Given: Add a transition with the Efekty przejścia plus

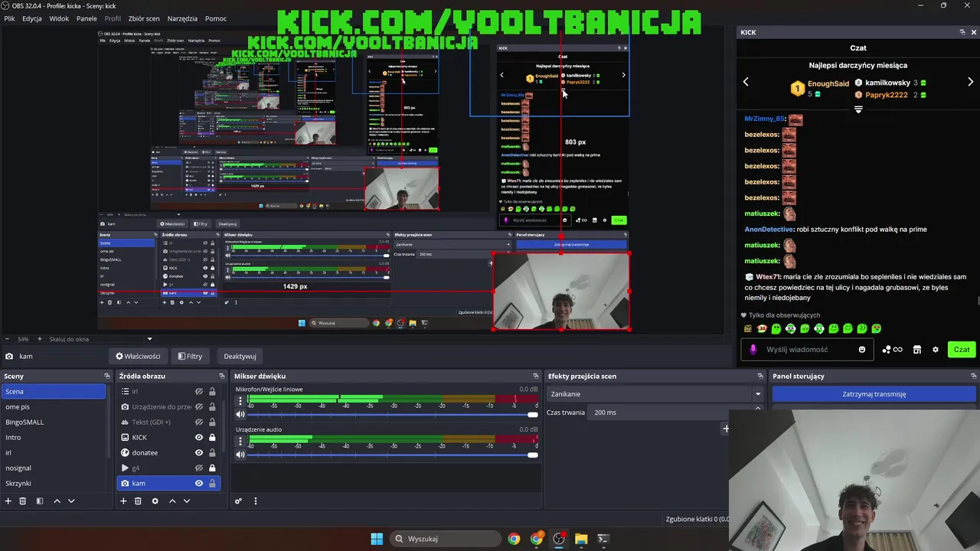Looking at the screenshot, I should click(726, 429).
